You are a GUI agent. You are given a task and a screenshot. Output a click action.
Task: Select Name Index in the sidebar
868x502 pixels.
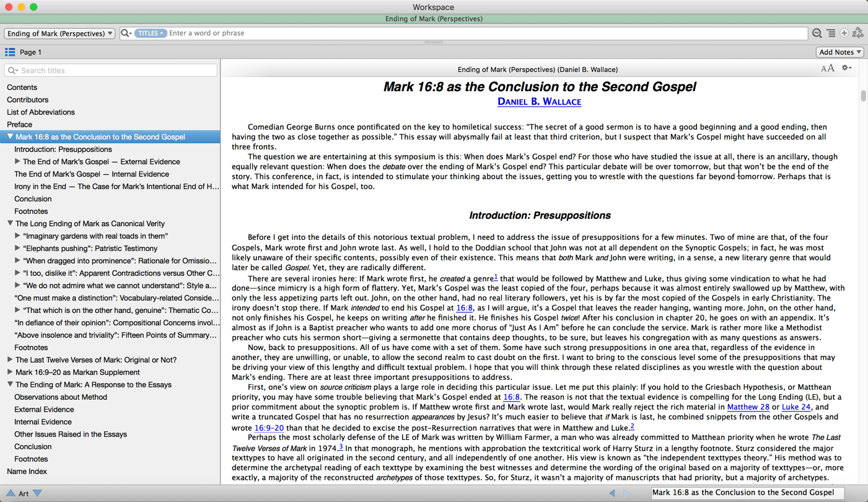[27, 472]
